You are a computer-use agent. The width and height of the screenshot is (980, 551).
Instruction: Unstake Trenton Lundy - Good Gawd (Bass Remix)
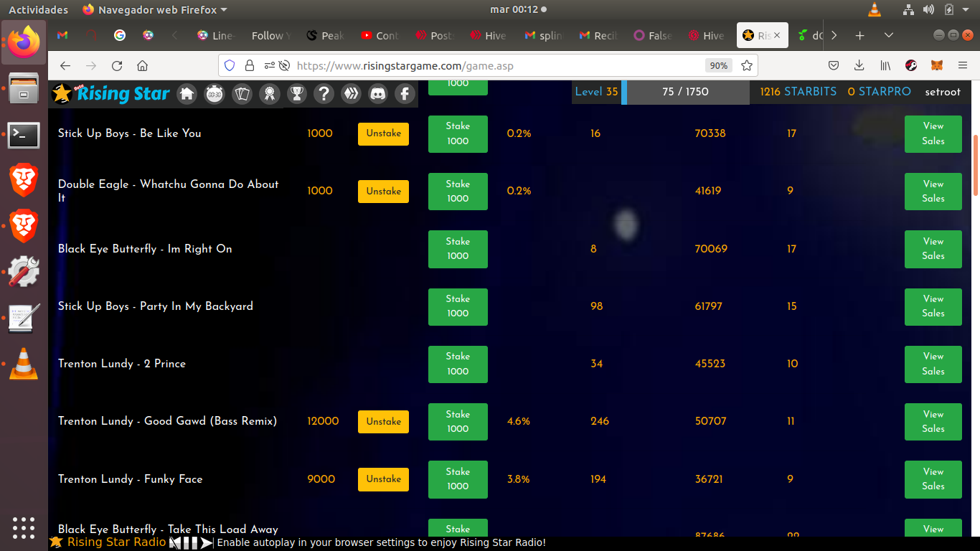pyautogui.click(x=383, y=422)
